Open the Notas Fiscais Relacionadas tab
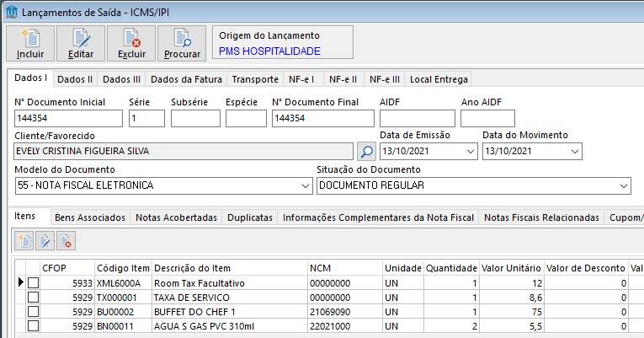The width and height of the screenshot is (644, 338). click(x=541, y=217)
